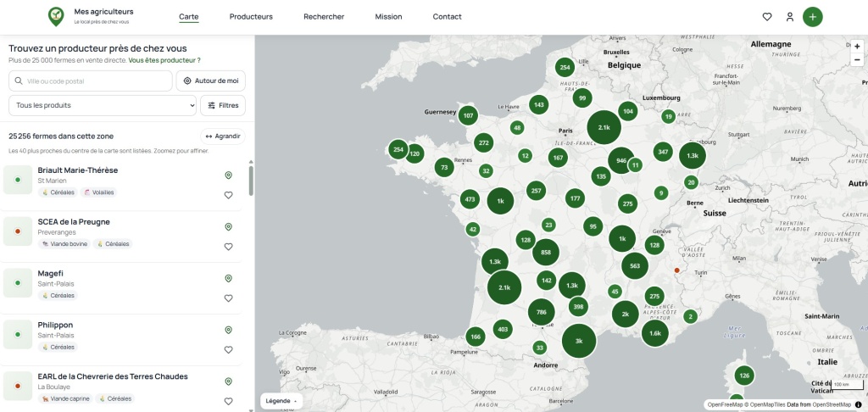Open the 786 cluster marker

(x=542, y=312)
